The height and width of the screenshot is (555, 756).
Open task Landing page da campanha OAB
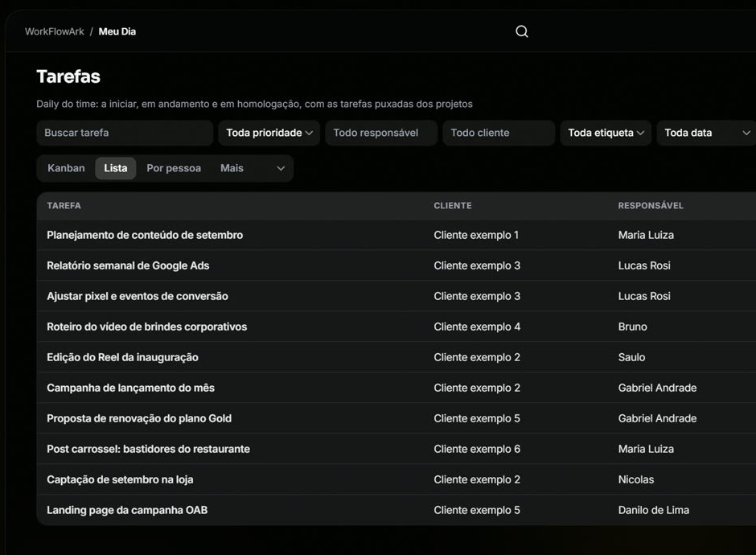coord(127,510)
